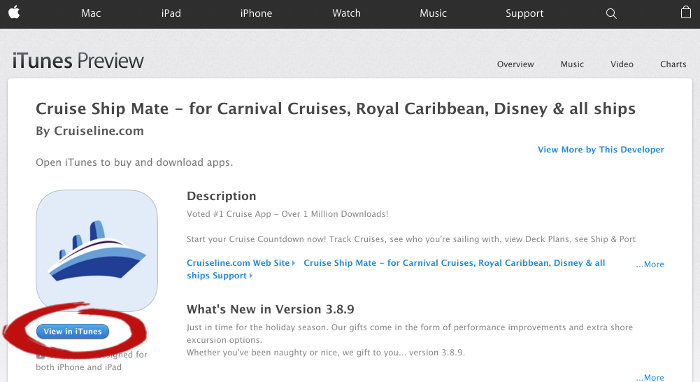
Task: Open the Mac menu item
Action: 91,13
